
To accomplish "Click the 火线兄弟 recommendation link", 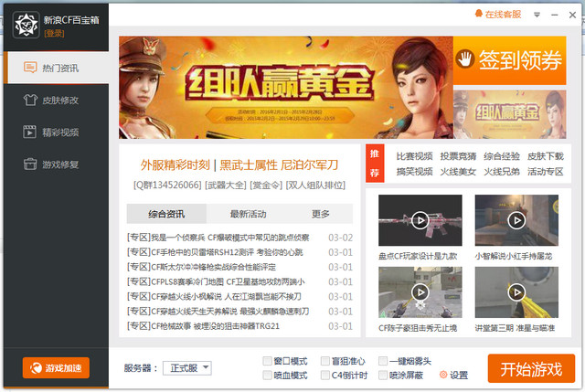I will pos(502,172).
